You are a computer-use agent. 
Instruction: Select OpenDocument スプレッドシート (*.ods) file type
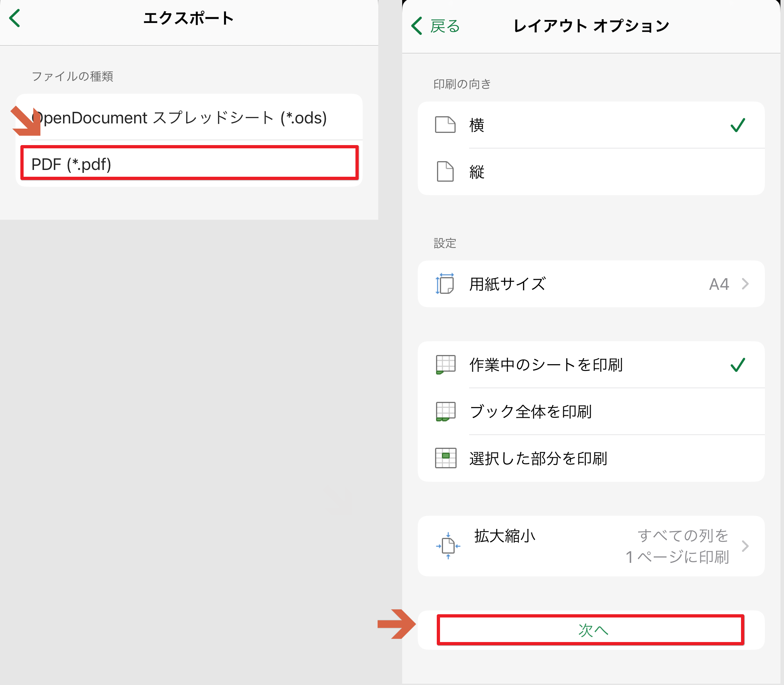pyautogui.click(x=189, y=117)
